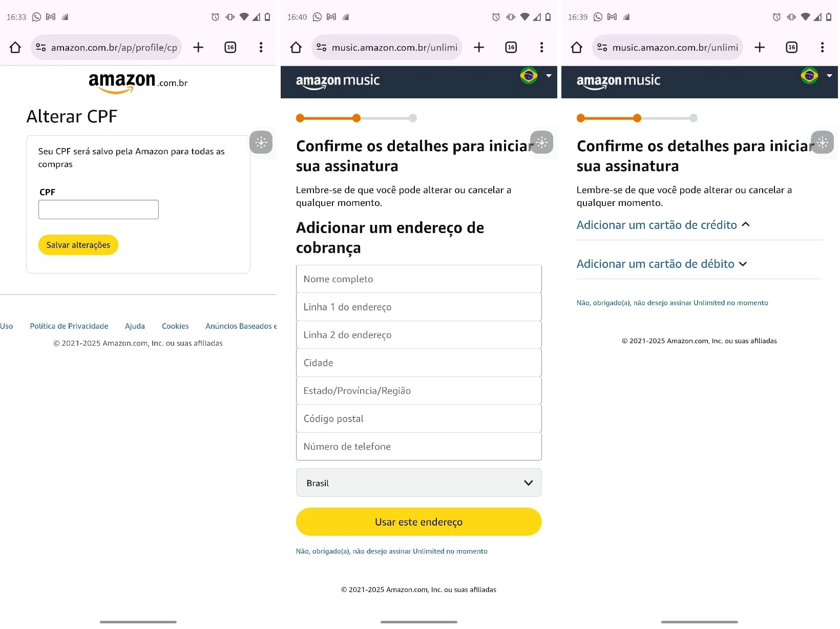Click 'Não, obrigado(a), não desejo assinar Unlimited'
The height and width of the screenshot is (629, 840).
pyautogui.click(x=391, y=551)
